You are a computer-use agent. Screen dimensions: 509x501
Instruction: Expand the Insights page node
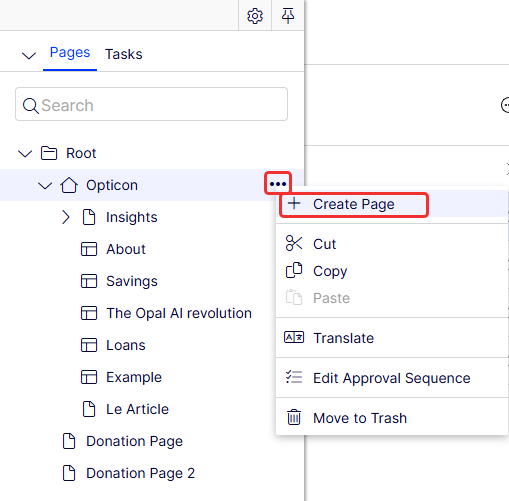66,217
